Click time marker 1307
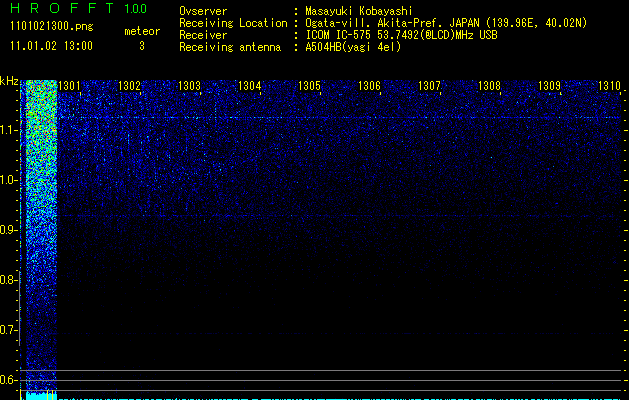Viewport: 629px width, 400px height. click(429, 86)
